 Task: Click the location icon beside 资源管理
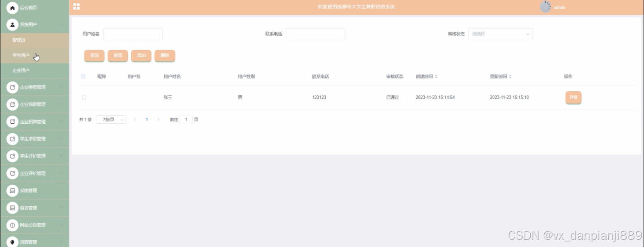point(12,242)
